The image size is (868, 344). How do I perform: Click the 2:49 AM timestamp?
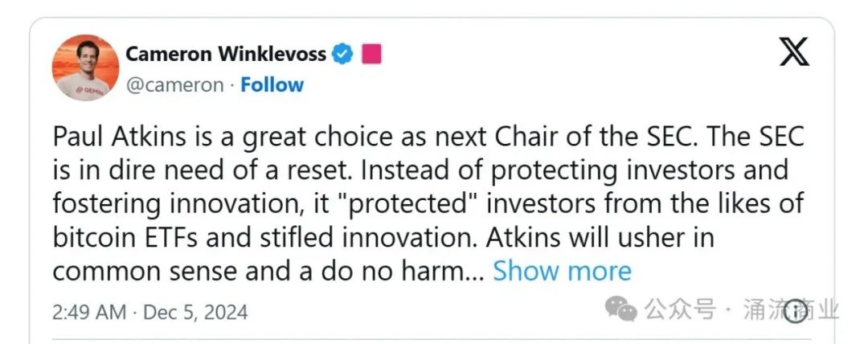coord(88,312)
